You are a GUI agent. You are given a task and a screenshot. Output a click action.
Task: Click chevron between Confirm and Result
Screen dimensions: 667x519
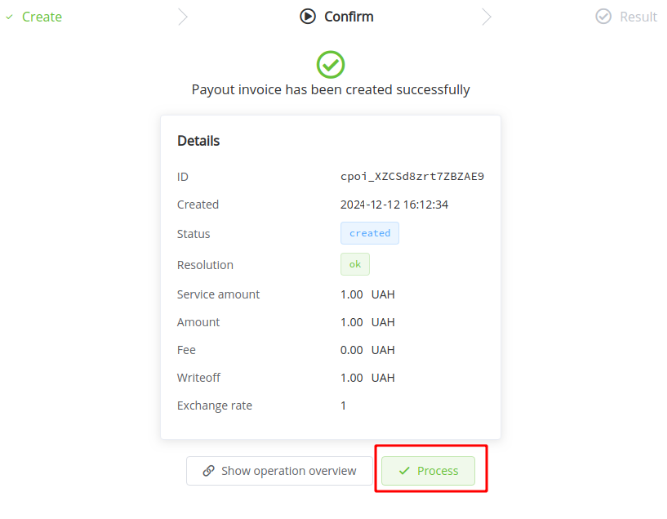click(486, 16)
